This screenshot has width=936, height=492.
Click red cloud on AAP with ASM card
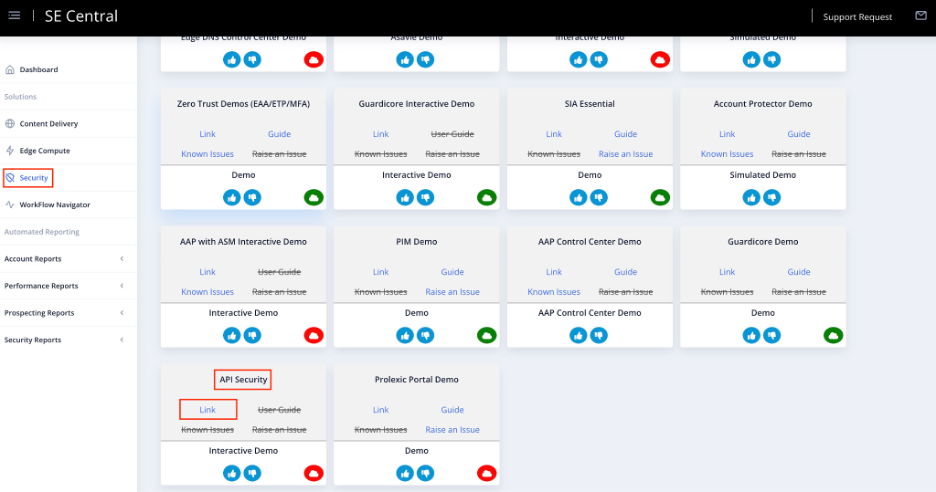click(x=313, y=335)
